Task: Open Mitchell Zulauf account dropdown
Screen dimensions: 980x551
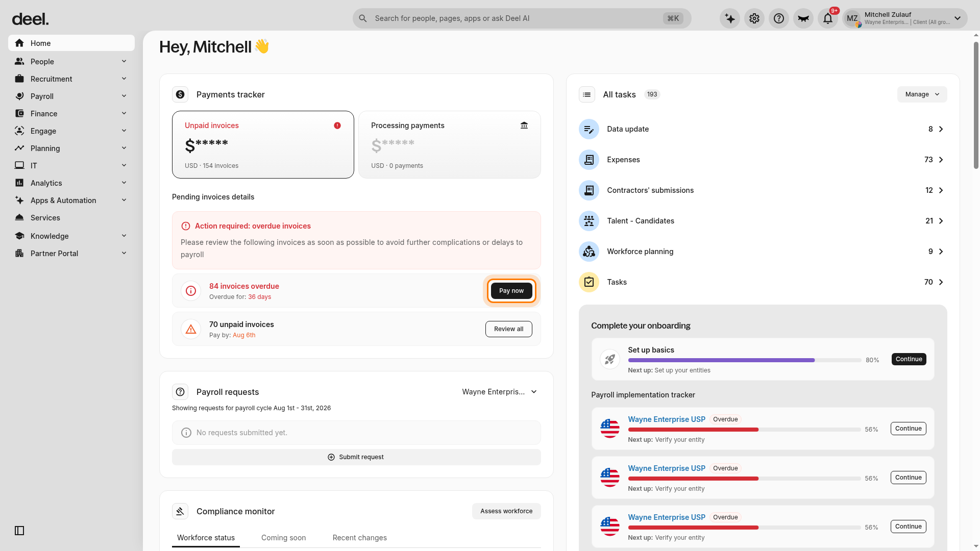Action: pyautogui.click(x=905, y=18)
